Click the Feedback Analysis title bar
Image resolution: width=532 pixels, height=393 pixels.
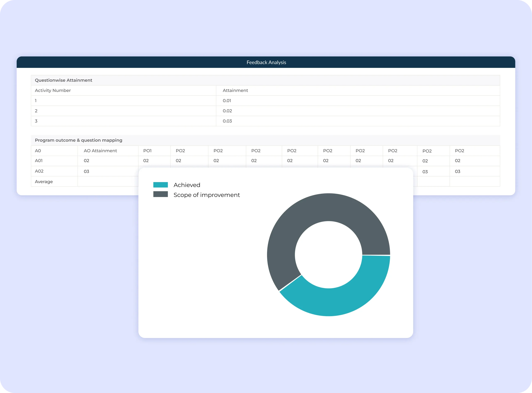click(x=266, y=62)
